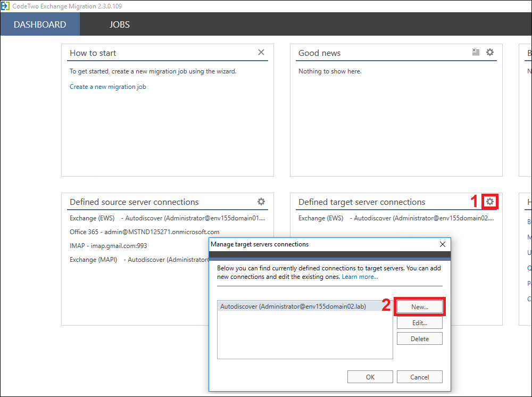532x397 pixels.
Task: Click Defined source server connections heading
Action: tap(134, 202)
